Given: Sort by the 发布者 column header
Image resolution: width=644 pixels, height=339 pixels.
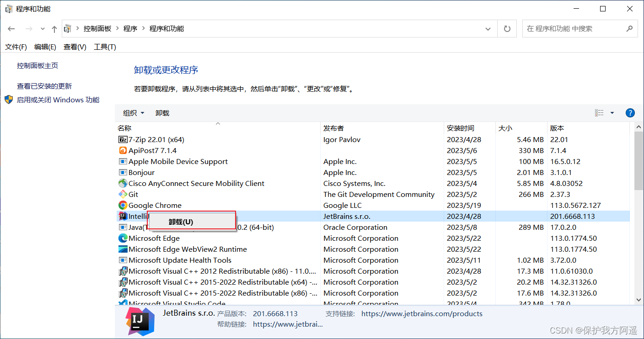Looking at the screenshot, I should click(x=382, y=128).
